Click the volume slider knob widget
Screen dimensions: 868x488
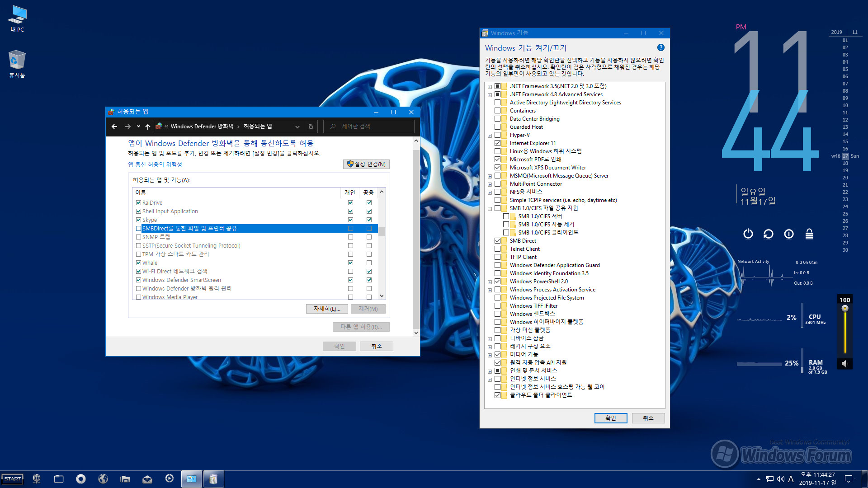pos(845,309)
